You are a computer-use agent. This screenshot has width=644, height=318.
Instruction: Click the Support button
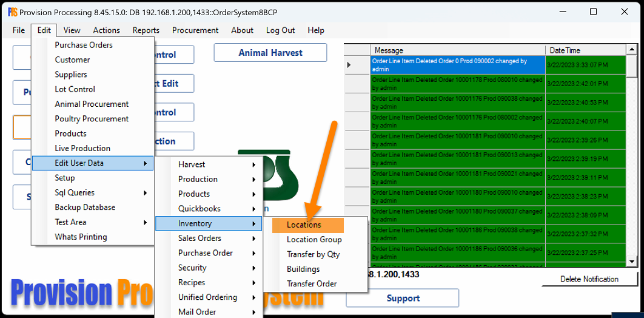(403, 299)
